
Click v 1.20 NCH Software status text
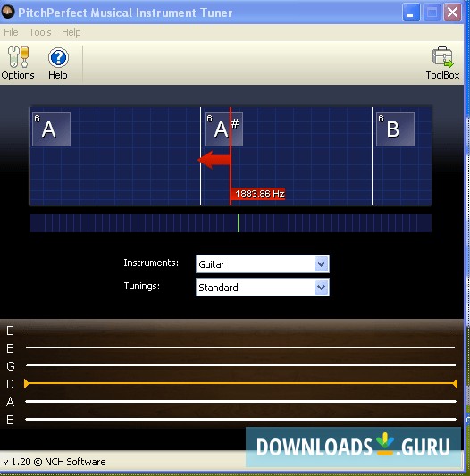55,462
